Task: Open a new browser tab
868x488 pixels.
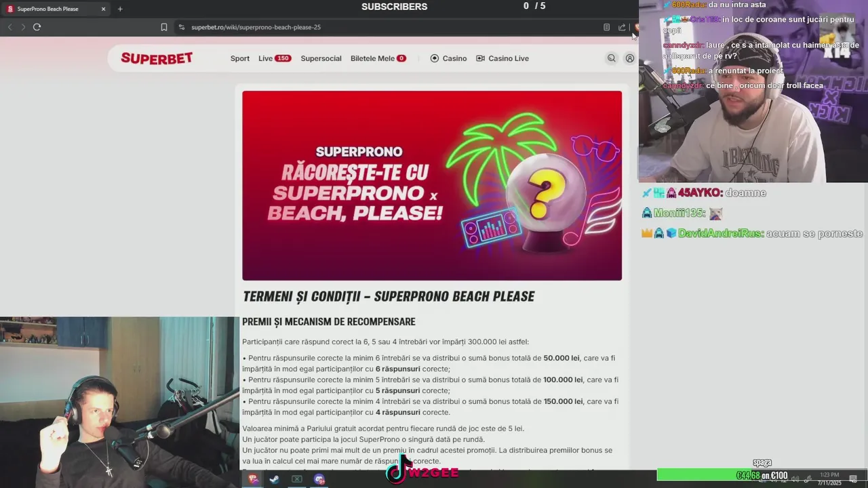Action: 120,9
